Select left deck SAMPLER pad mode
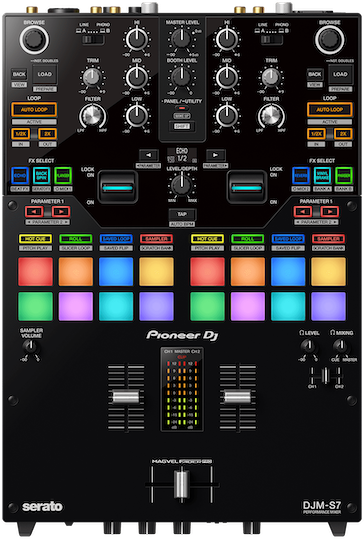 (156, 239)
